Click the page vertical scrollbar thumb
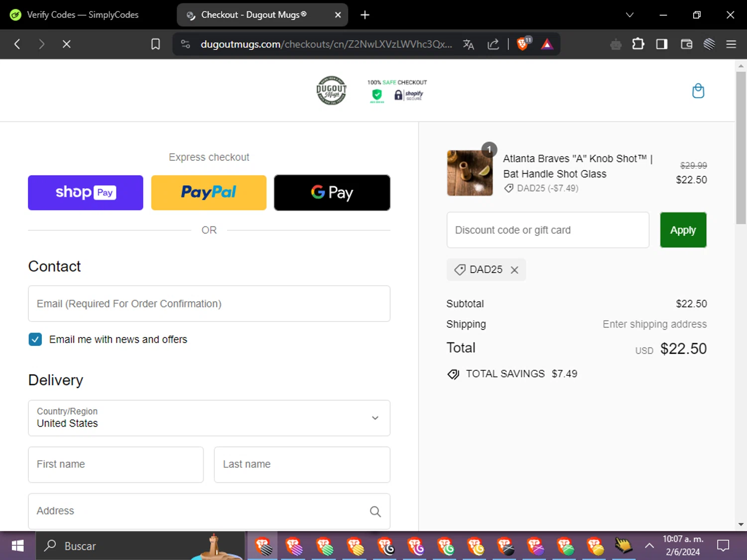Screen dimensions: 747x560 click(x=741, y=148)
